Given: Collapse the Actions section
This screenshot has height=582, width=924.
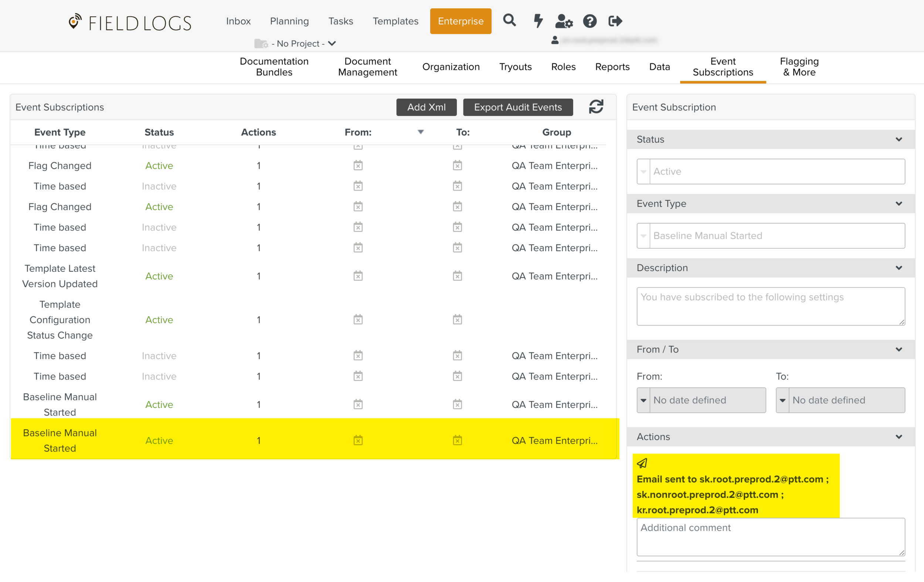Looking at the screenshot, I should pyautogui.click(x=898, y=437).
